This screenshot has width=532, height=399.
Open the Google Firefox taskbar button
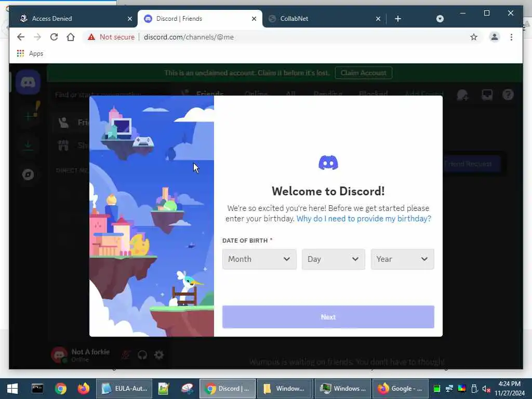coord(401,389)
